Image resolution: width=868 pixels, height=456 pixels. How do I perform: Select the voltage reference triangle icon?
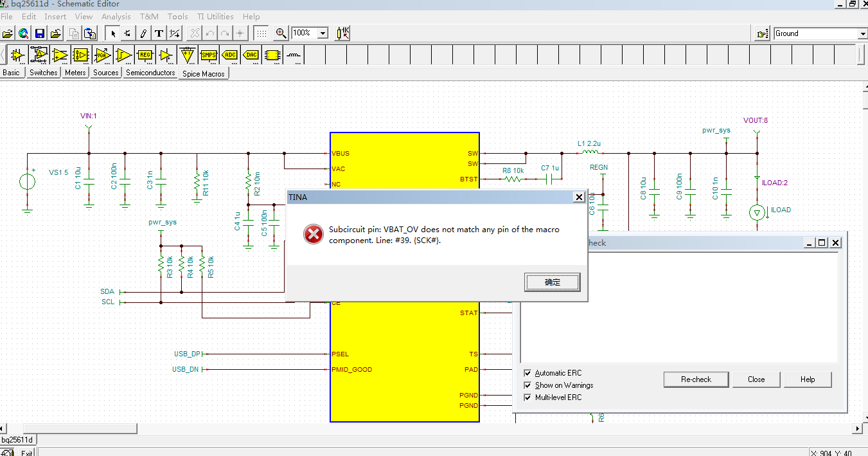click(x=187, y=55)
